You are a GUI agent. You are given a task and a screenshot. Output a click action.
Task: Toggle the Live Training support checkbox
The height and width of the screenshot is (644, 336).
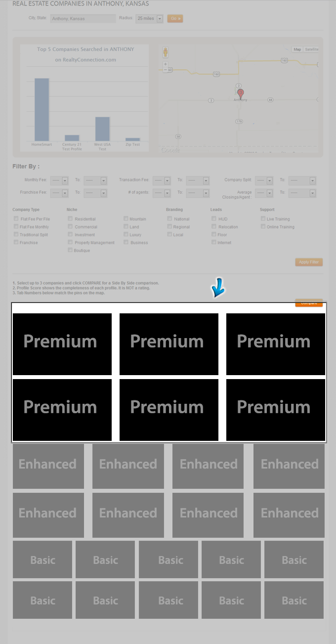(x=263, y=218)
